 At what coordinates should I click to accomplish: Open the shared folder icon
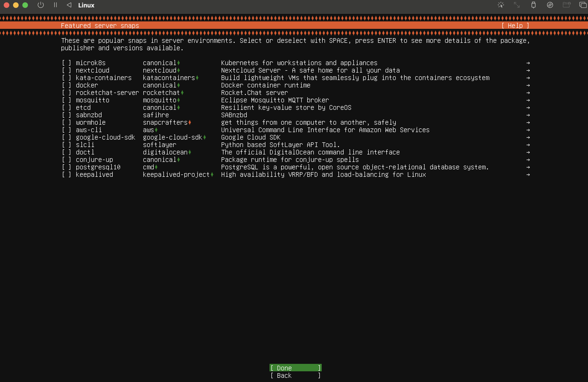coord(567,5)
